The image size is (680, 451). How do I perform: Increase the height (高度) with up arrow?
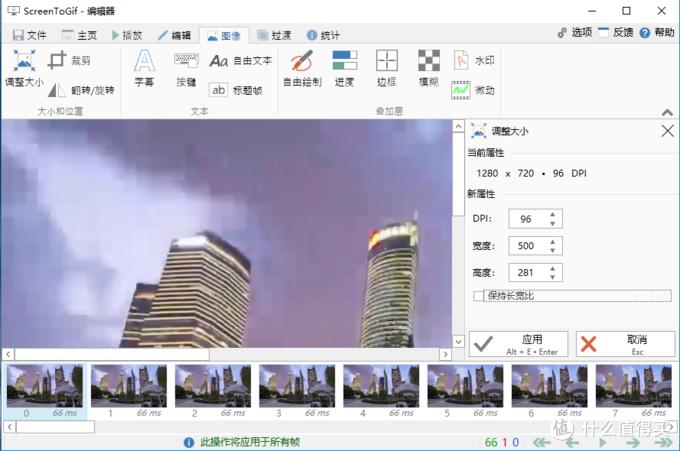pos(554,268)
